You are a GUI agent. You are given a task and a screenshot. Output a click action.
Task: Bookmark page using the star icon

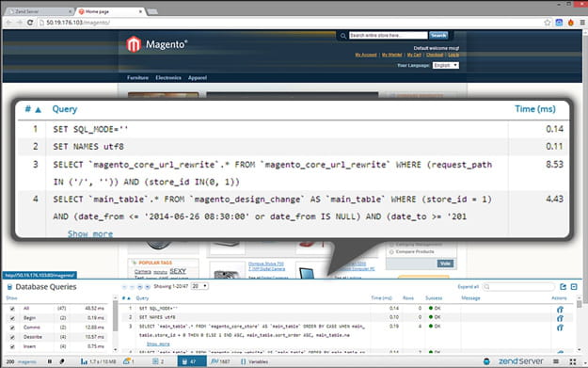coord(548,23)
